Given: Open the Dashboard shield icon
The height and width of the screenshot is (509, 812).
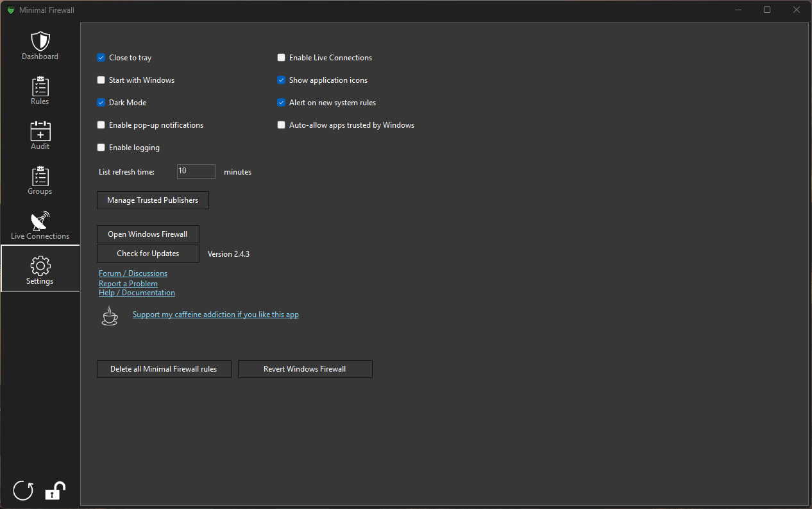Looking at the screenshot, I should point(40,42).
